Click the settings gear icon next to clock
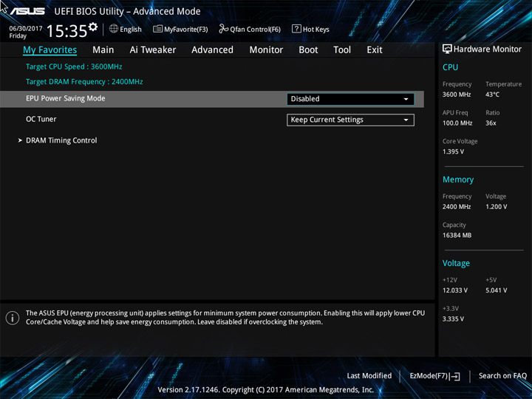The height and width of the screenshot is (399, 532). [92, 27]
